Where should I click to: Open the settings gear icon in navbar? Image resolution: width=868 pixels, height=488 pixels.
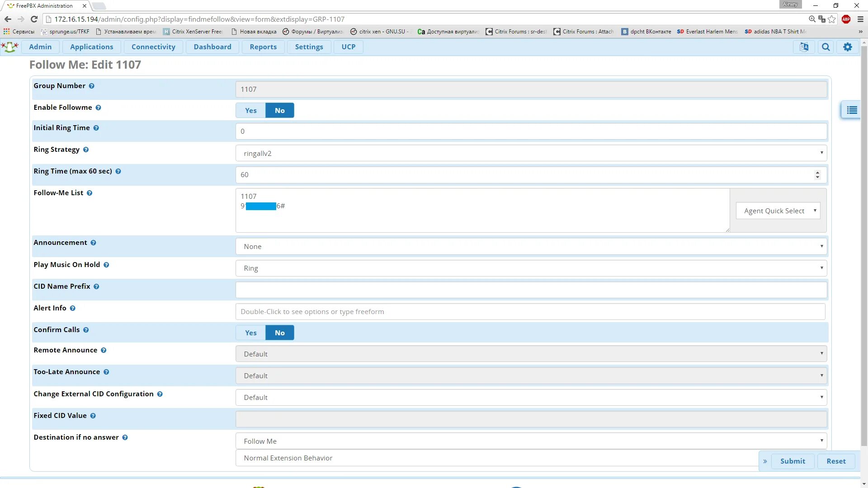click(x=847, y=47)
